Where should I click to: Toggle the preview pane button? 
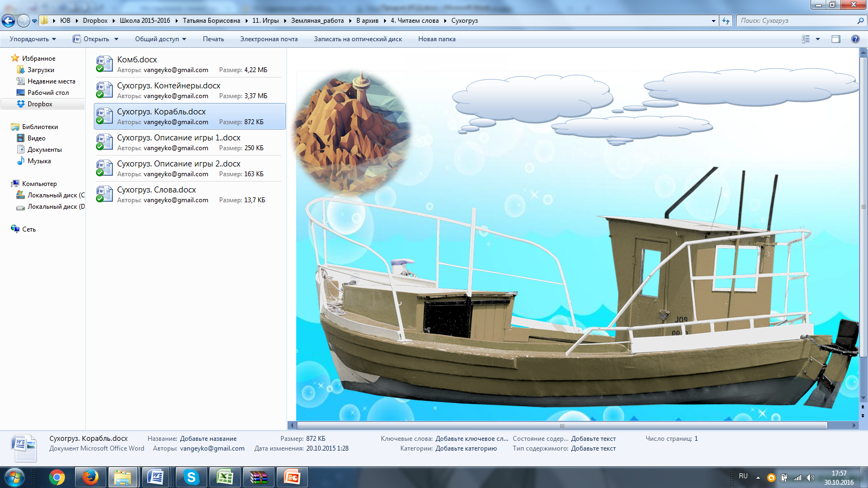(x=836, y=39)
